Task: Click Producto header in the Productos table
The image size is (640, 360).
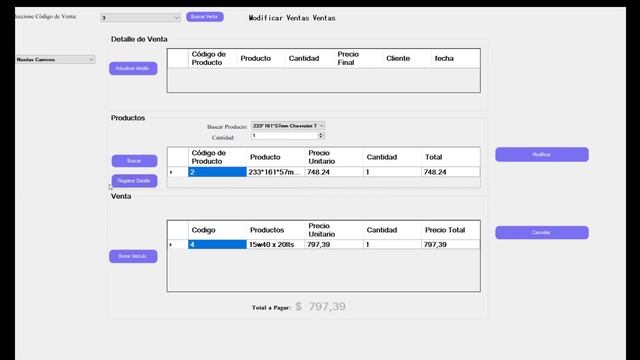Action: tap(276, 157)
